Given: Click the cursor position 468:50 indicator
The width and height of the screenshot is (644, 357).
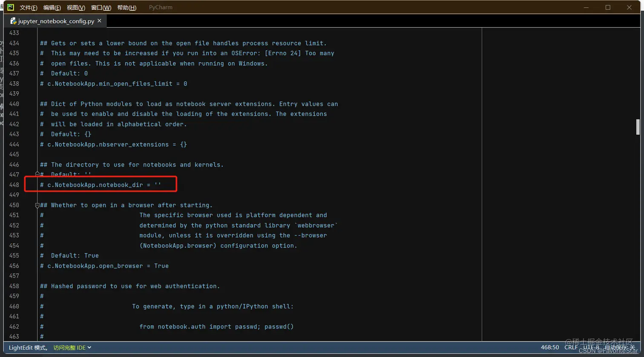Looking at the screenshot, I should 549,348.
